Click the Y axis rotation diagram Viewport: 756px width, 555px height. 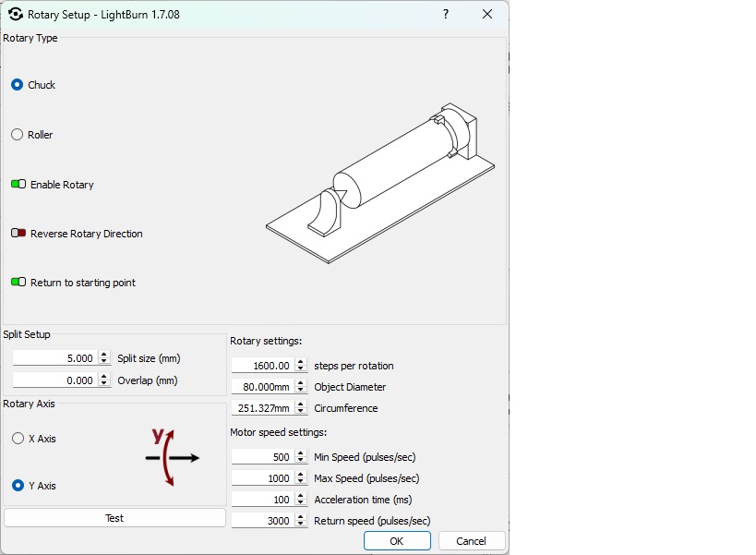coord(172,456)
